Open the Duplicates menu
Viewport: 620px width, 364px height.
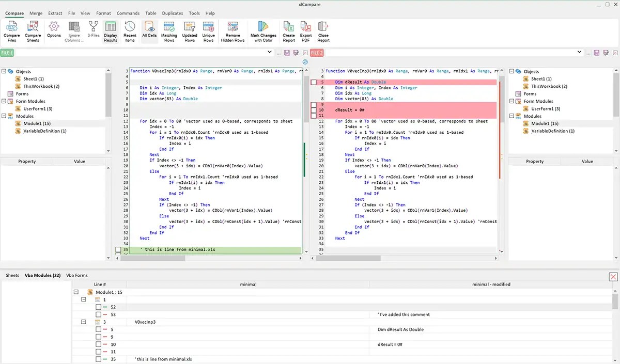tap(172, 13)
